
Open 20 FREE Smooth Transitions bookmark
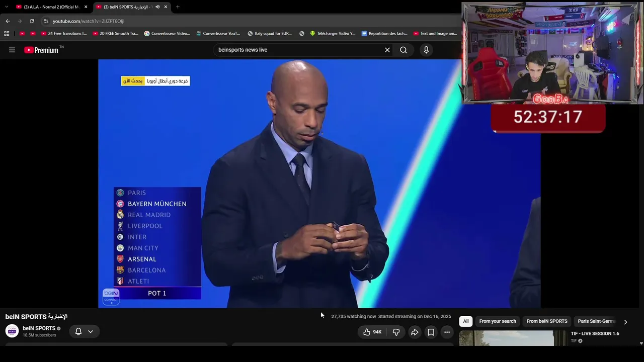(x=115, y=34)
